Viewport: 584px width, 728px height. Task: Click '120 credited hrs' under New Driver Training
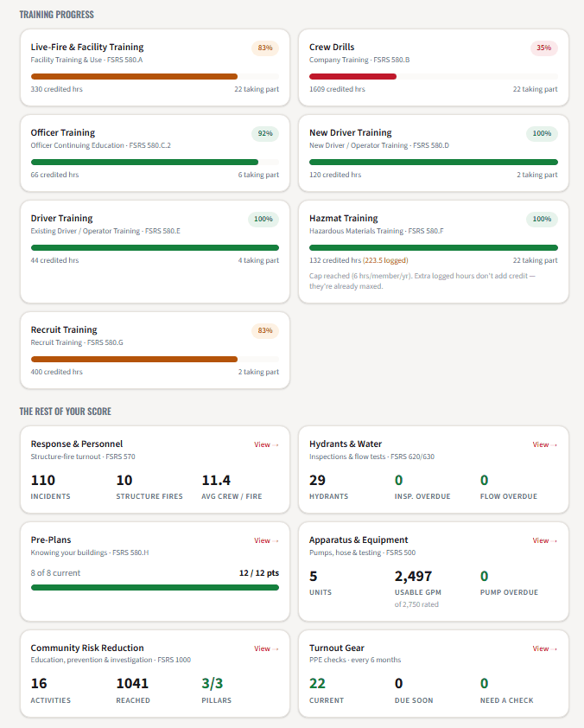pyautogui.click(x=335, y=175)
